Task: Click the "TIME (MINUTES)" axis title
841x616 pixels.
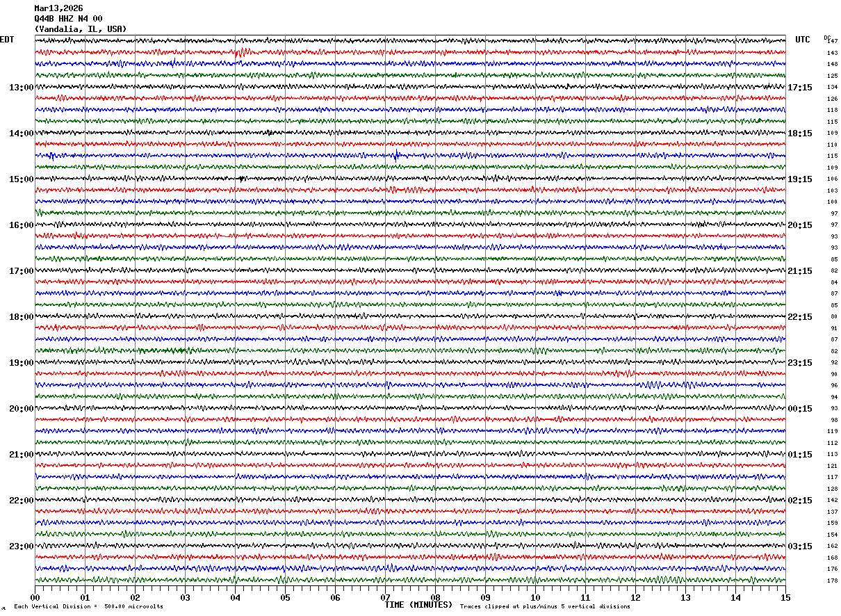Action: pyautogui.click(x=418, y=605)
